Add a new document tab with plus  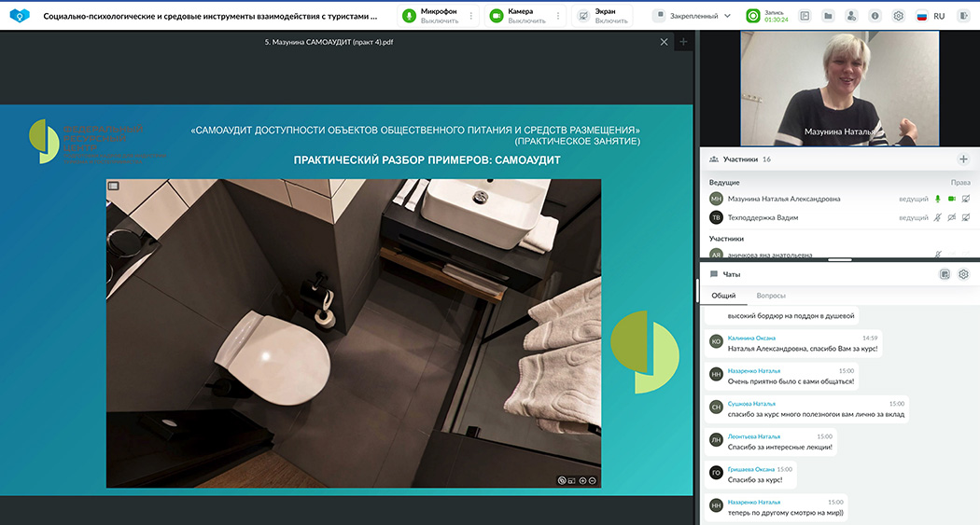(x=683, y=42)
